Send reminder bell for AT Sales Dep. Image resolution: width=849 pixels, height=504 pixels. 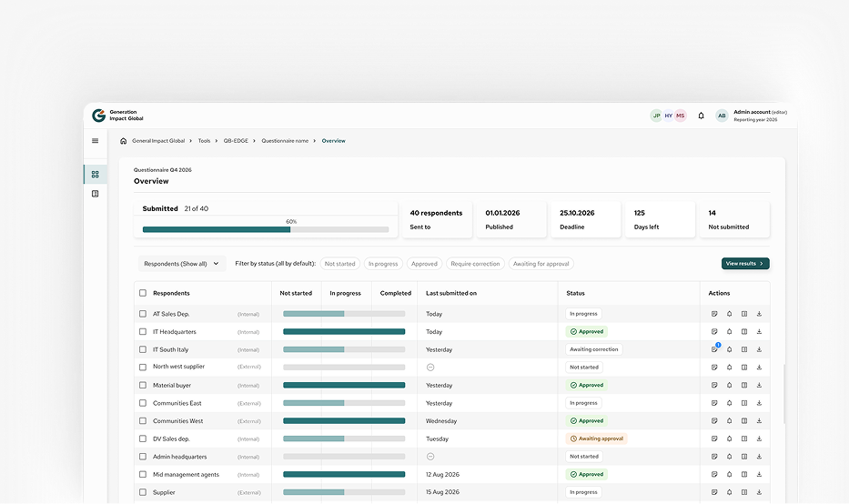click(x=729, y=314)
